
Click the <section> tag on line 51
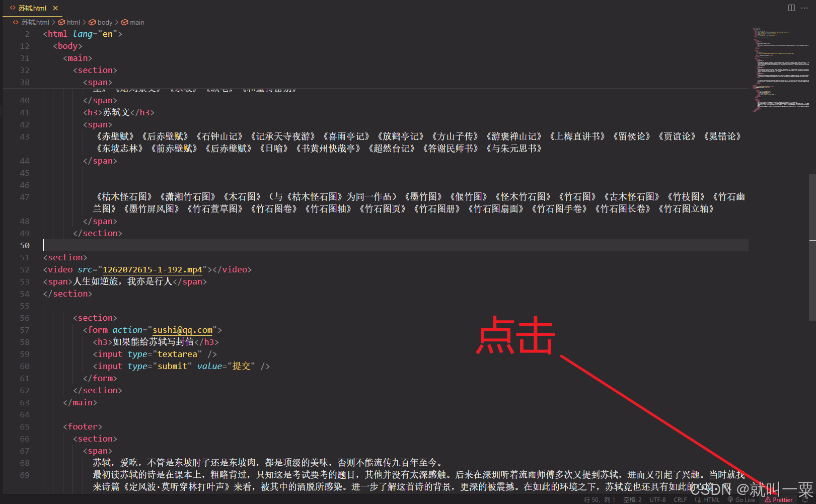(65, 257)
